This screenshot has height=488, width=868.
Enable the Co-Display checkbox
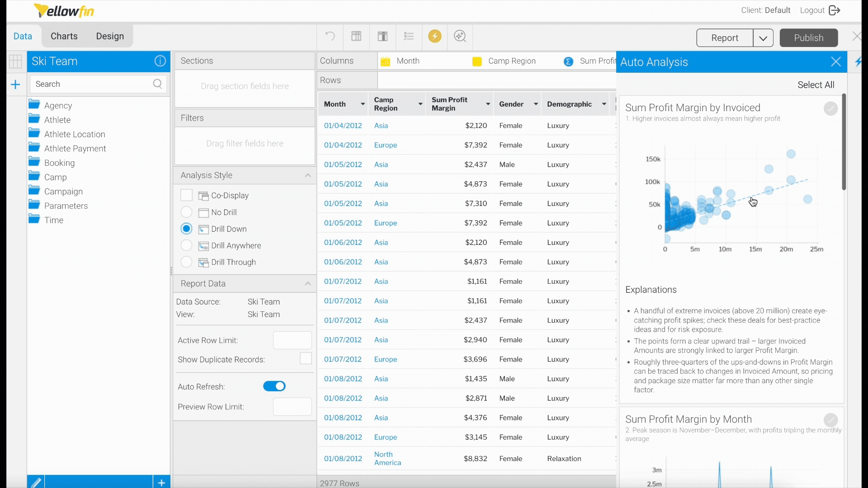point(186,195)
